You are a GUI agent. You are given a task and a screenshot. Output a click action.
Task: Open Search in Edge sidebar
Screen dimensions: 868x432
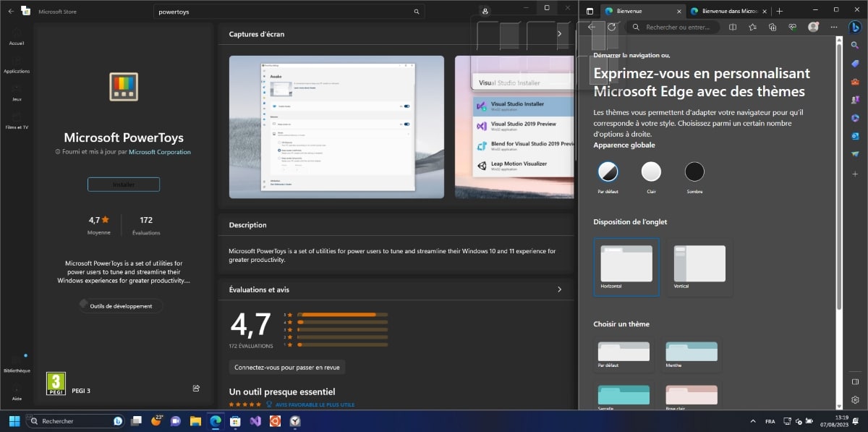point(855,46)
